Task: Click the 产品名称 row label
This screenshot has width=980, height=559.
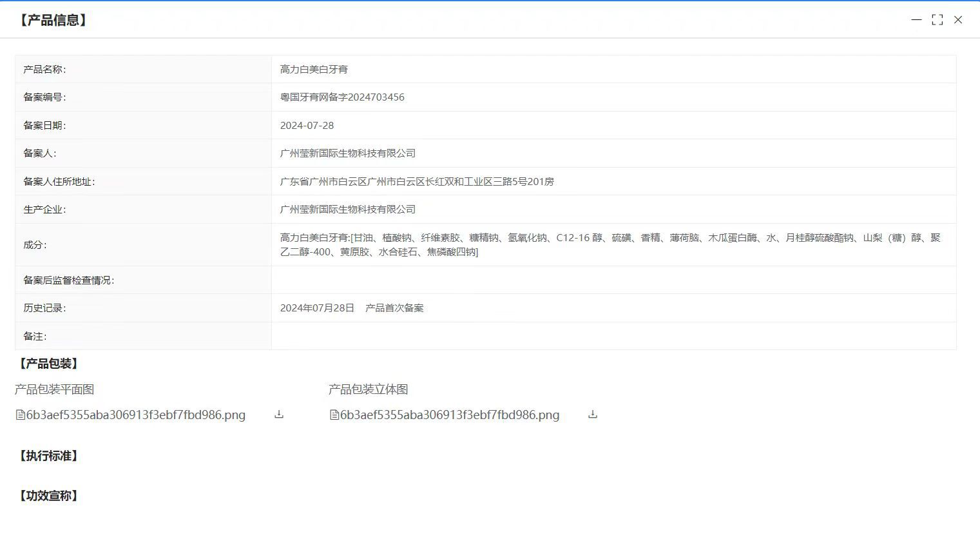Action: click(x=44, y=70)
